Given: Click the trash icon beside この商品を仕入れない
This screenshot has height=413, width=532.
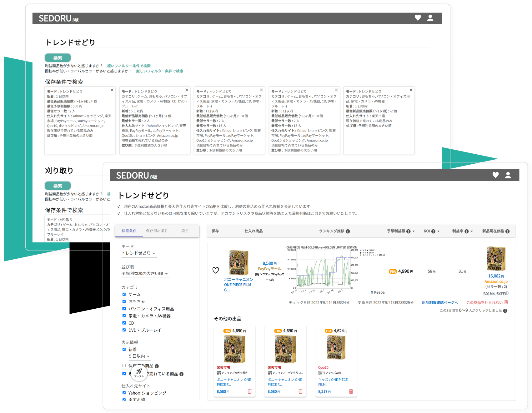Looking at the screenshot, I should point(506,302).
